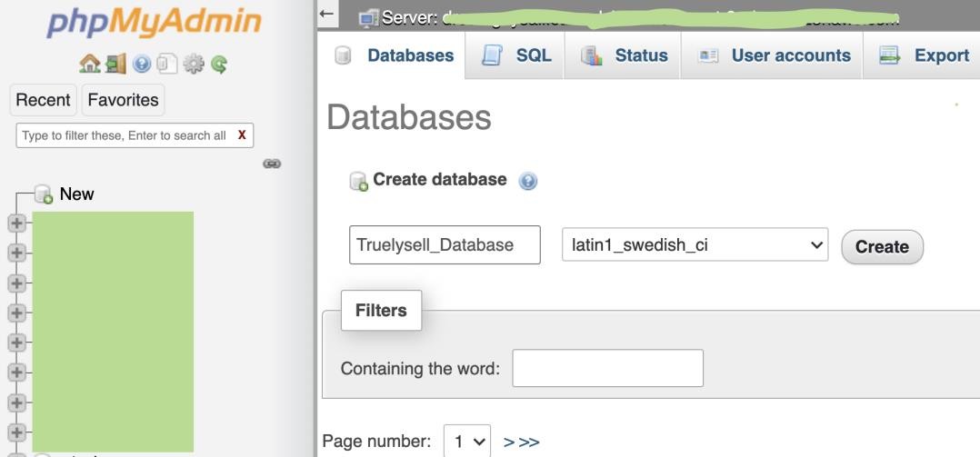
Task: Open the collation dropdown latin1_swedish_ci
Action: pyautogui.click(x=695, y=244)
